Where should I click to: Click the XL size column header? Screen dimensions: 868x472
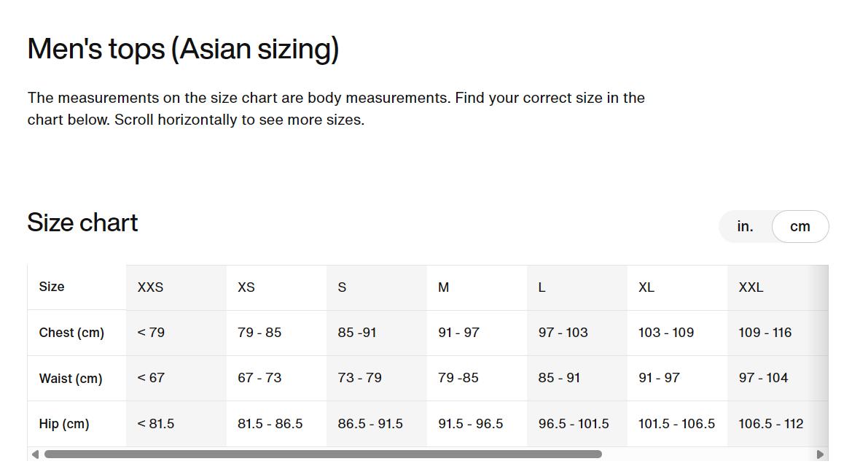pos(646,287)
